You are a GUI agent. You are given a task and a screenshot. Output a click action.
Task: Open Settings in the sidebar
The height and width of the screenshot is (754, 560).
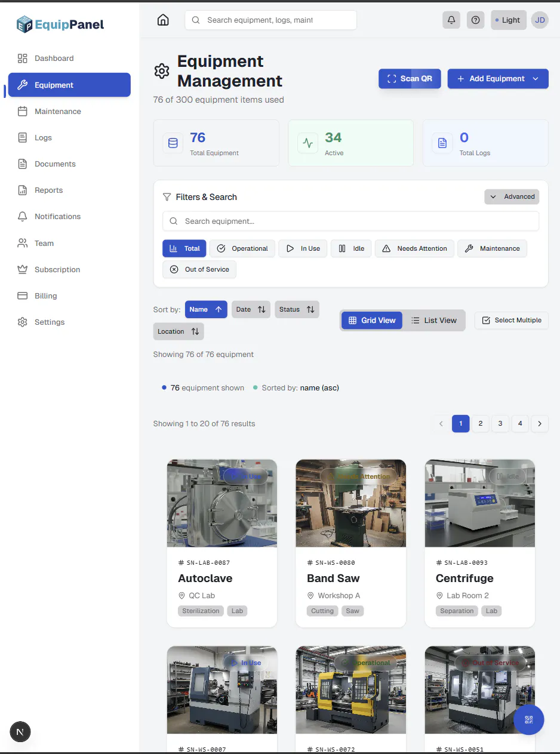[x=69, y=322]
